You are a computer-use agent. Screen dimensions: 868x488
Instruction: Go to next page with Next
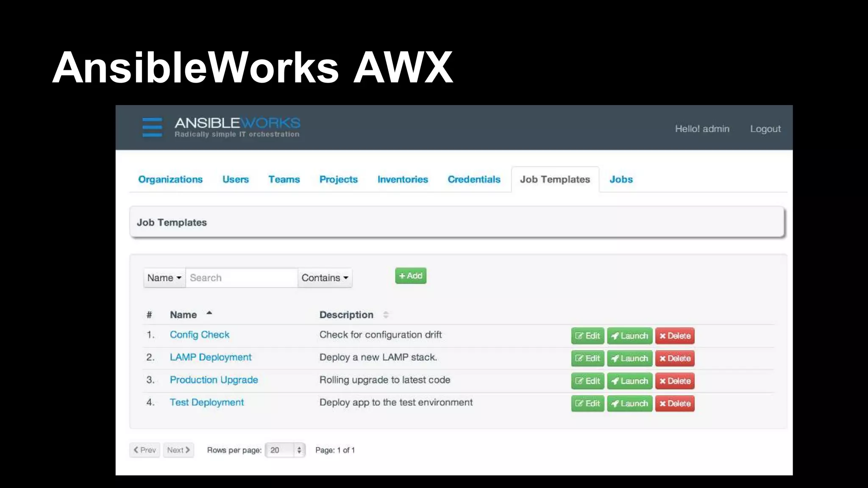178,450
